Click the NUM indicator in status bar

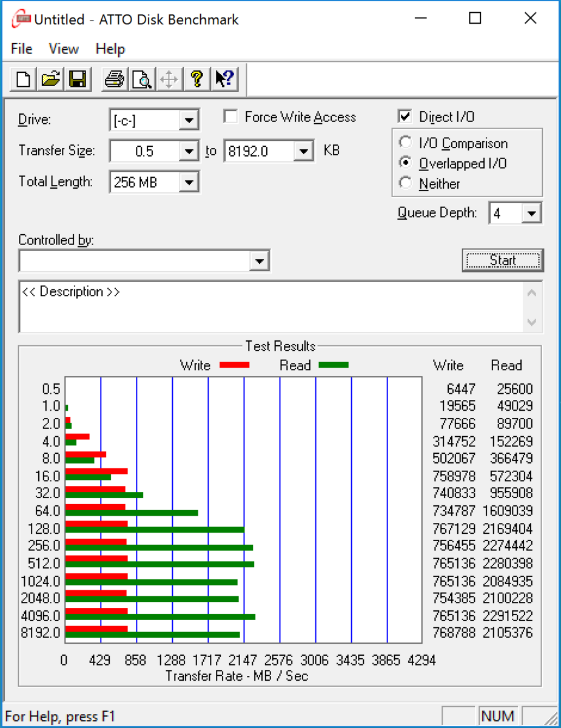coord(498,716)
